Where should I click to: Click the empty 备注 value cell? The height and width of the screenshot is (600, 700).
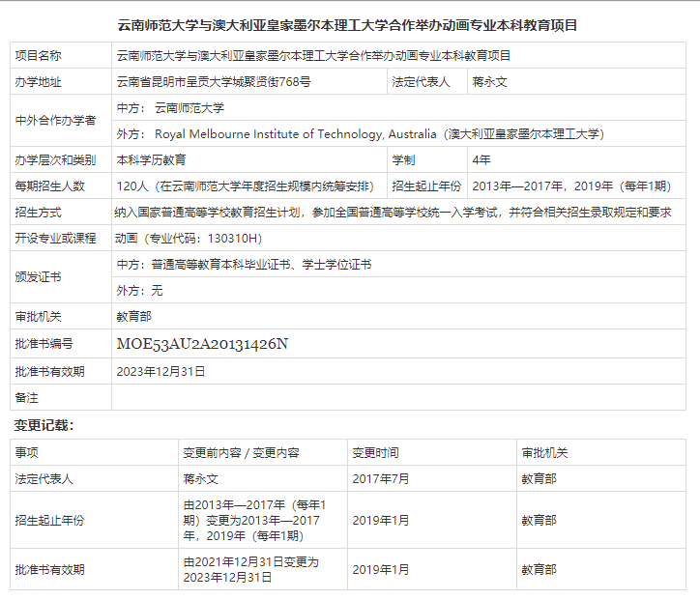tap(398, 397)
